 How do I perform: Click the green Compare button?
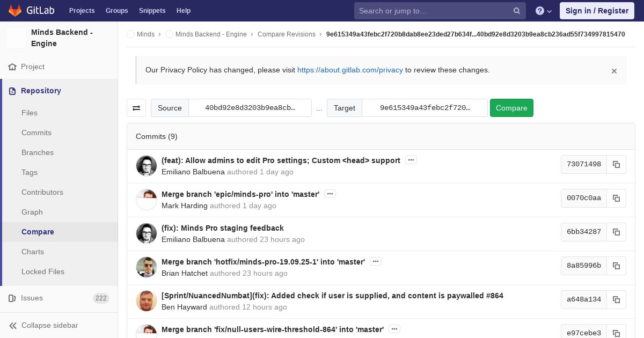[x=511, y=108]
